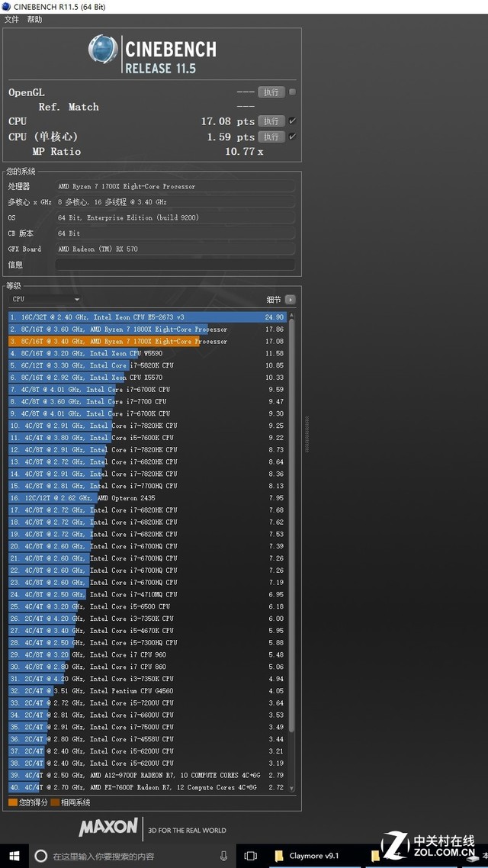
Task: Open the Windows Start menu
Action: (14, 856)
